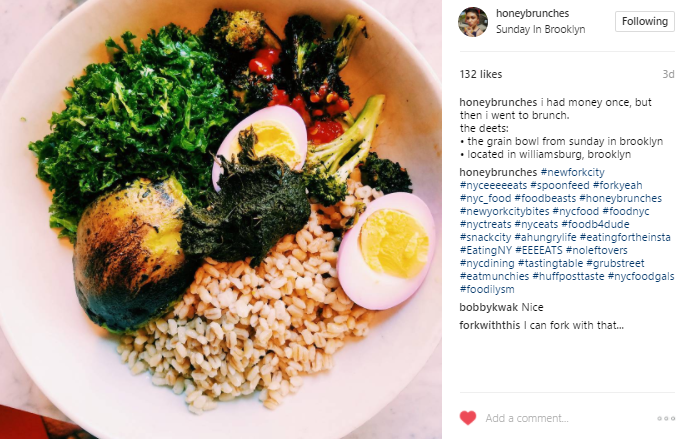
Task: Open the #eatingfortheinsta hashtag
Action: (x=625, y=237)
